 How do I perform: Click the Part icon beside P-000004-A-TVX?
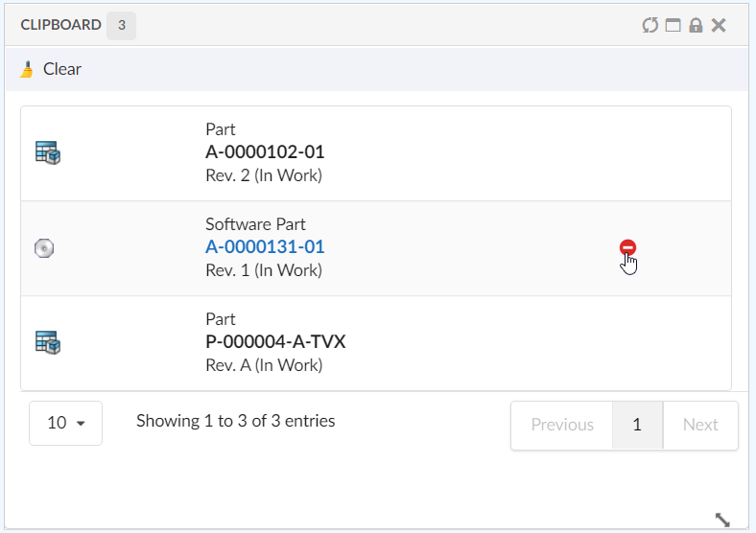tap(48, 342)
